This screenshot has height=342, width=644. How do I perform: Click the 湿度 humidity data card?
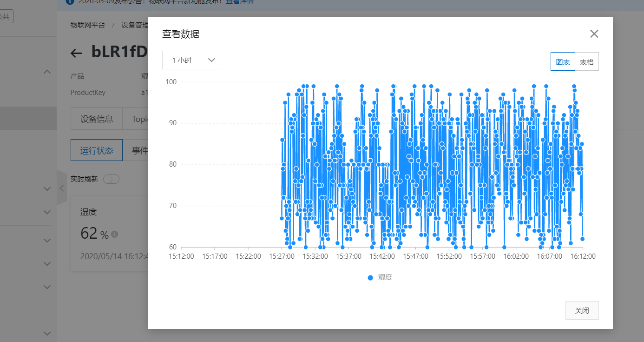[x=109, y=233]
